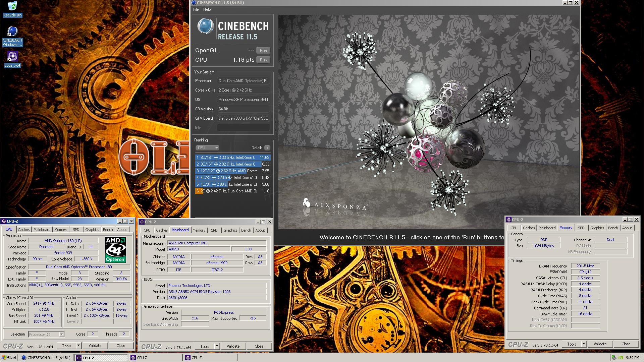The image size is (644, 362).
Task: Open About tab in CPU-Z Memory window
Action: click(627, 228)
